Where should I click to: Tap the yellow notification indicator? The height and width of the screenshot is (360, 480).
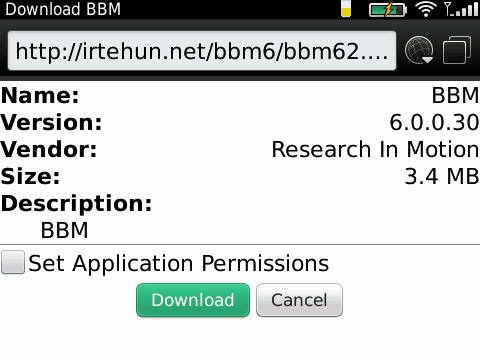[346, 9]
